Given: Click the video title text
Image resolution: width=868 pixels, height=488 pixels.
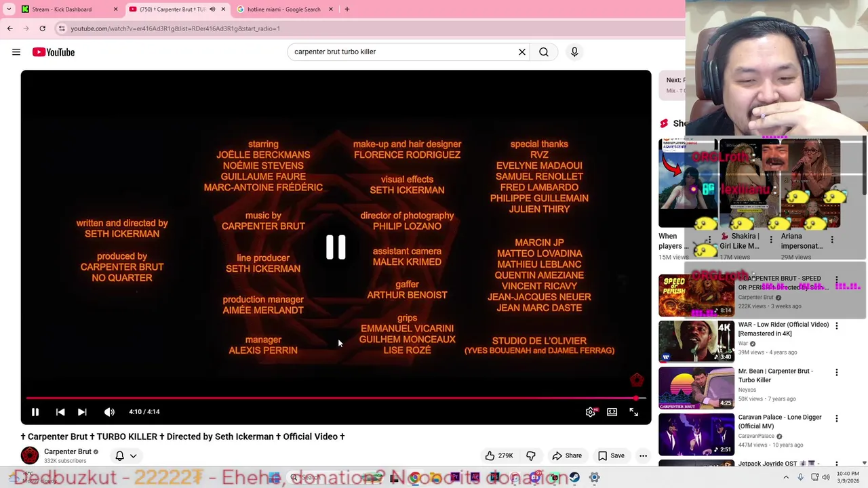Looking at the screenshot, I should (183, 437).
